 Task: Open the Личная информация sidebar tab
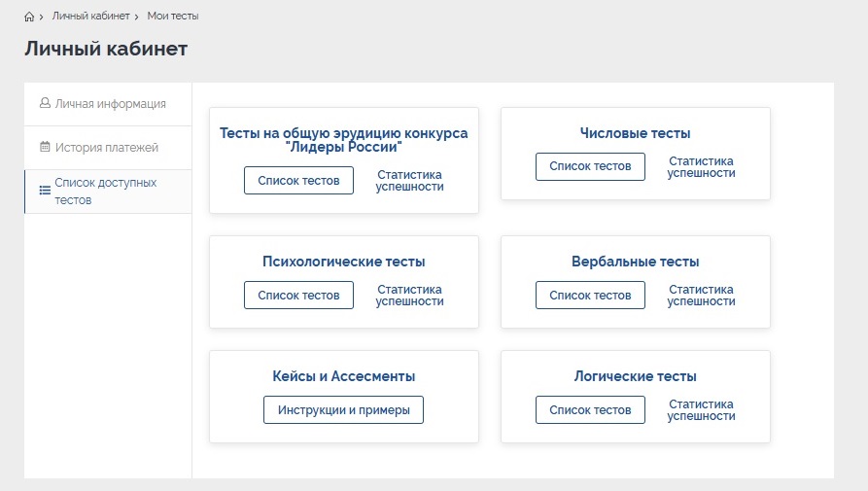tap(110, 104)
